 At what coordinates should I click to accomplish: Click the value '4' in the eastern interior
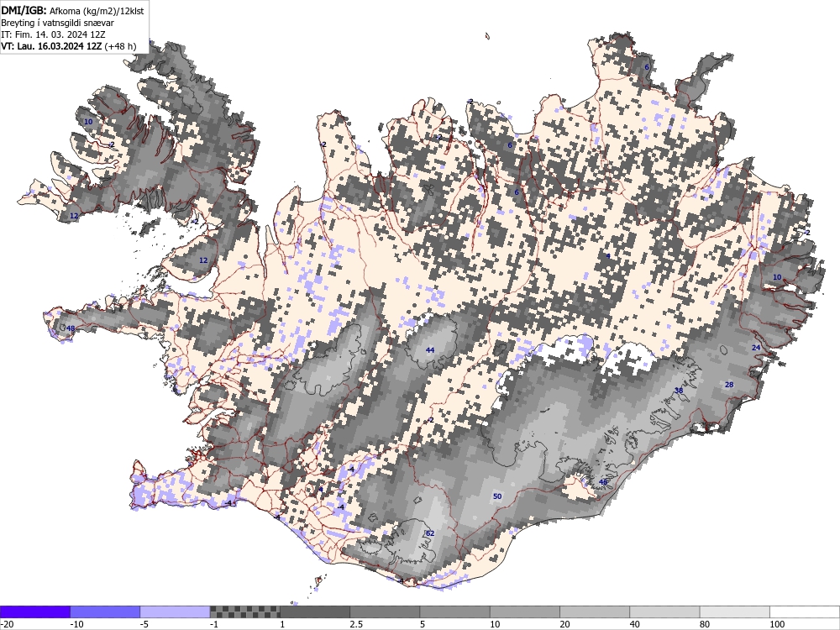tap(608, 256)
